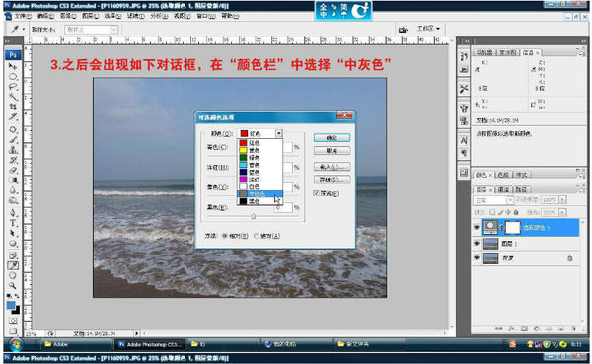Click the Cancel button in dialog
The height and width of the screenshot is (364, 592).
coord(332,151)
